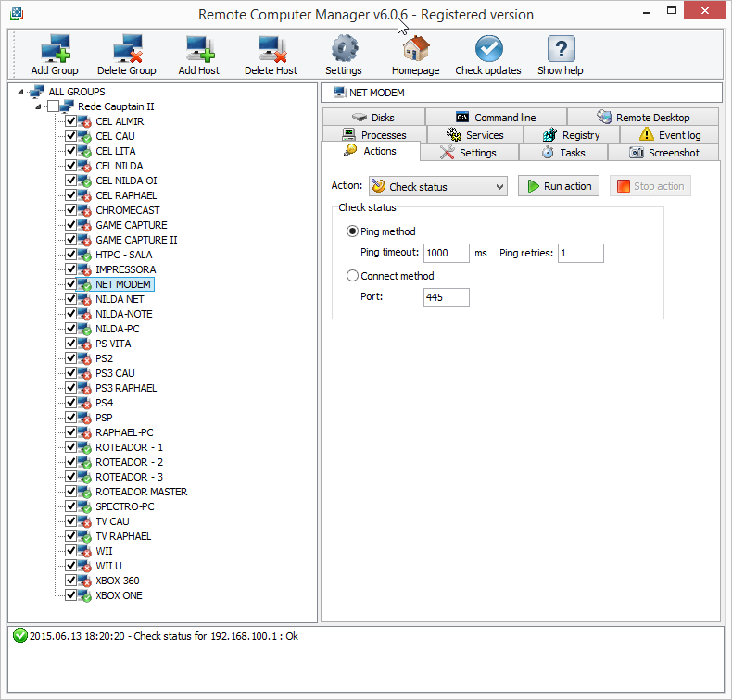Open the Screenshot tab

[x=663, y=153]
